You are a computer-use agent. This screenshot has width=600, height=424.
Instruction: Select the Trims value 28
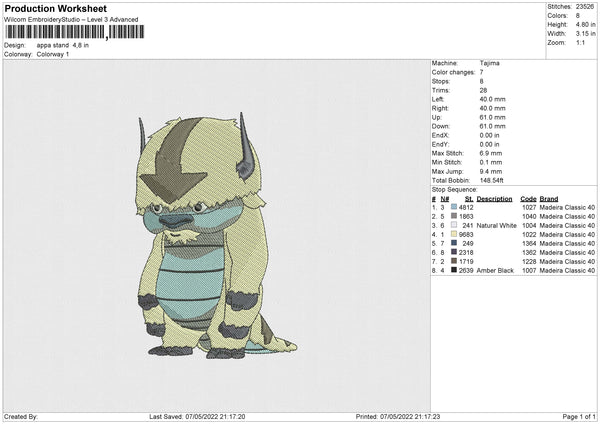pyautogui.click(x=483, y=90)
